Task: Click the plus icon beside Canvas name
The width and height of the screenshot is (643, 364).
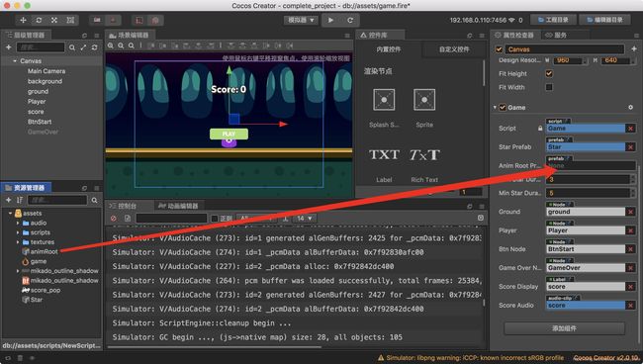Action: tap(633, 48)
